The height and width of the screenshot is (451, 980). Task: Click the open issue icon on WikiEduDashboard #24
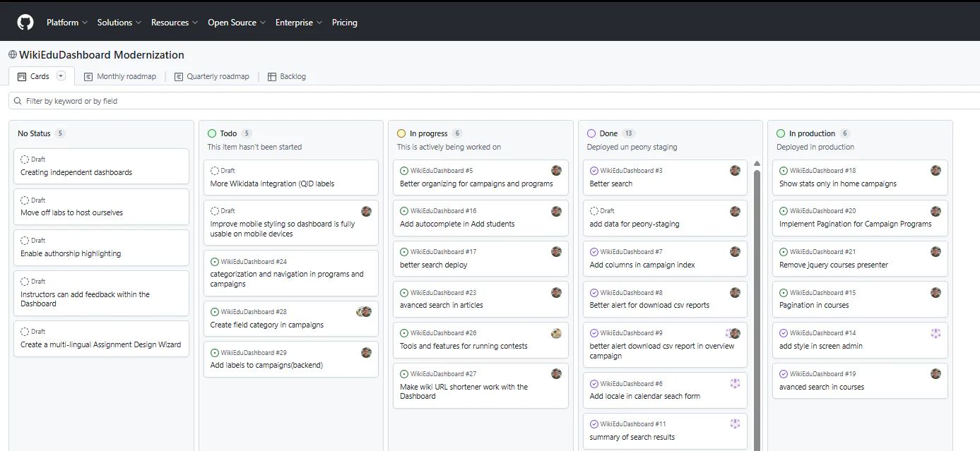[215, 262]
